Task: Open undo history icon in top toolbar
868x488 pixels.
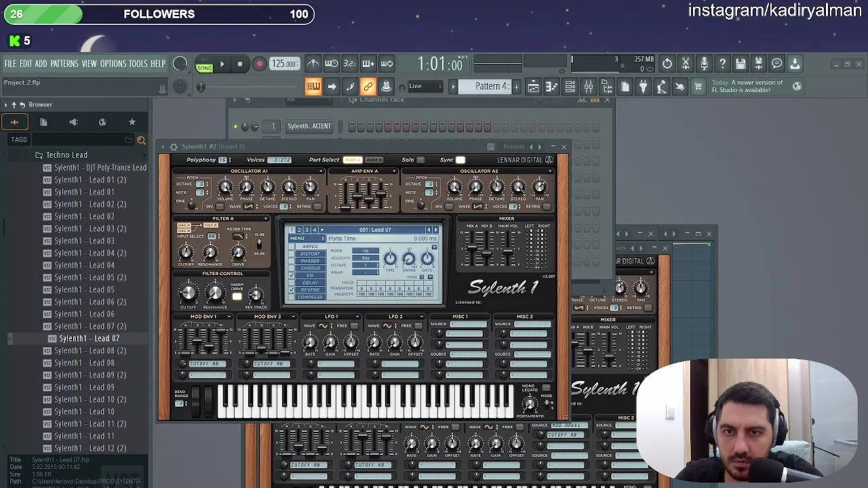Action: 667,64
